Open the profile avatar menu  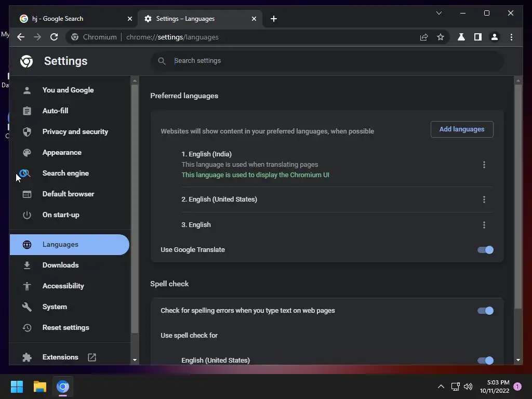click(495, 37)
